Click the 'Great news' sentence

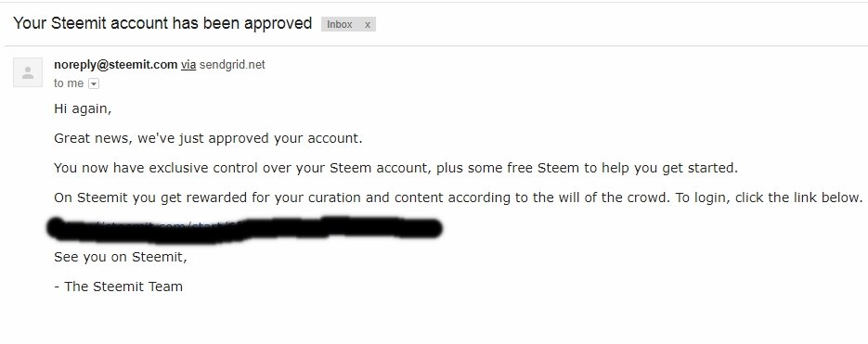[x=208, y=138]
